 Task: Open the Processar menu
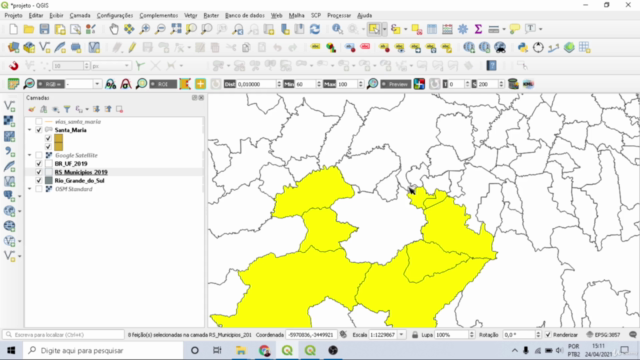339,15
